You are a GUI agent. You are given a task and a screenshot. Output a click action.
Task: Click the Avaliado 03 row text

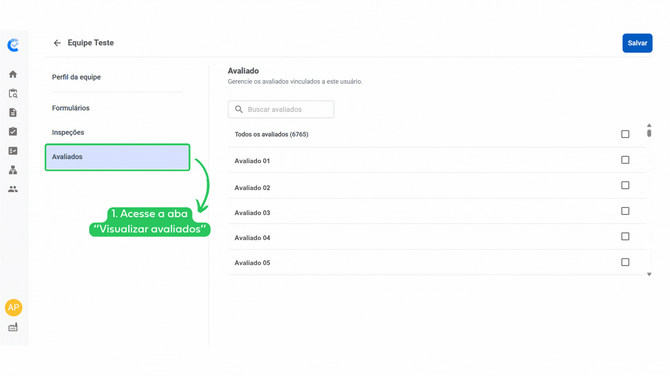(x=252, y=213)
